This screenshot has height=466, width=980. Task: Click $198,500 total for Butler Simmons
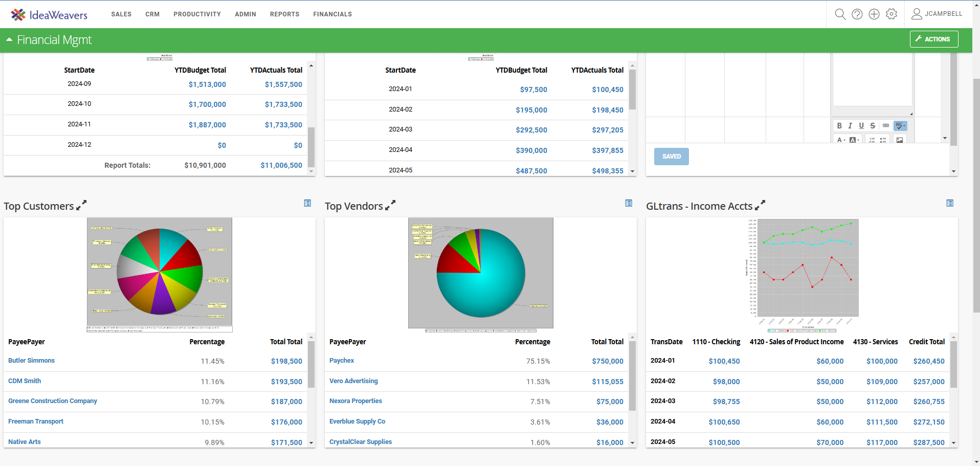pyautogui.click(x=286, y=361)
